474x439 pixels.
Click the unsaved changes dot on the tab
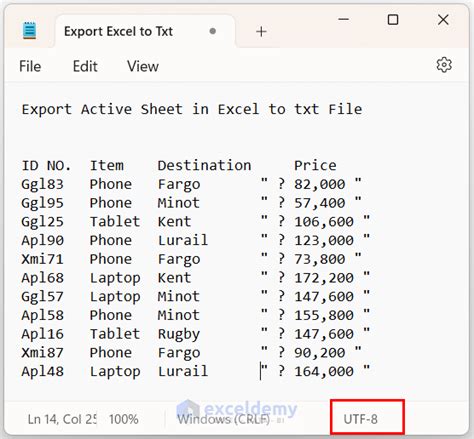pos(213,31)
